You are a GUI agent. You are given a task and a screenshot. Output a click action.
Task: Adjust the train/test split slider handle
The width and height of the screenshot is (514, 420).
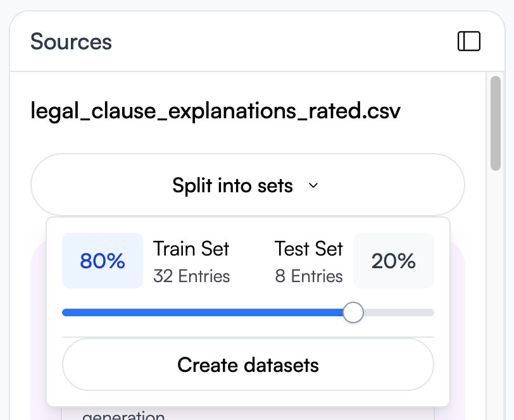tap(353, 312)
